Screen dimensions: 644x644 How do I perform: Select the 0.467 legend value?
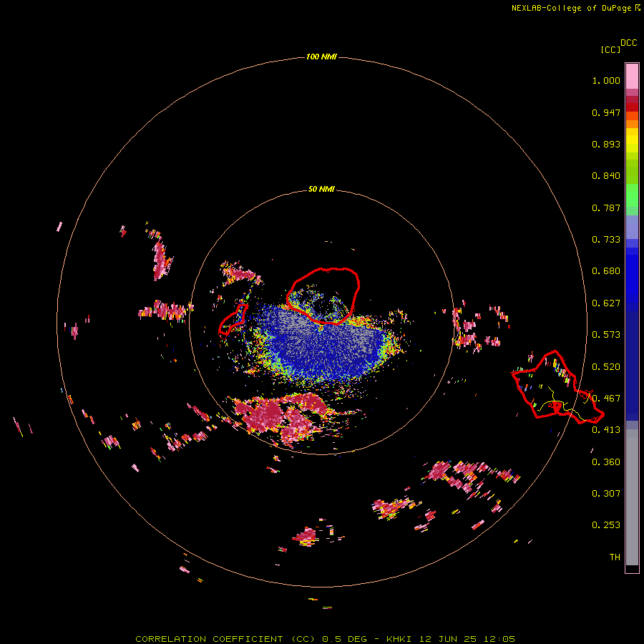(606, 399)
